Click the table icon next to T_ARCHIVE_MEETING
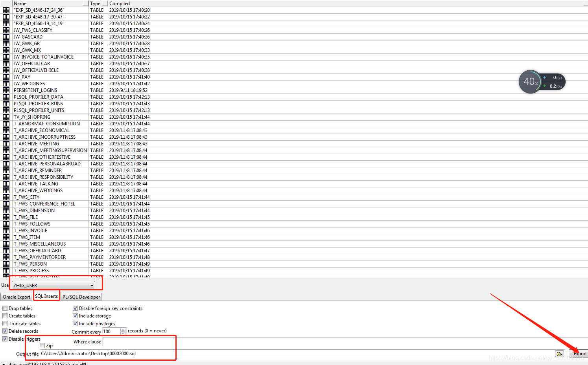This screenshot has height=365, width=588. 6,143
